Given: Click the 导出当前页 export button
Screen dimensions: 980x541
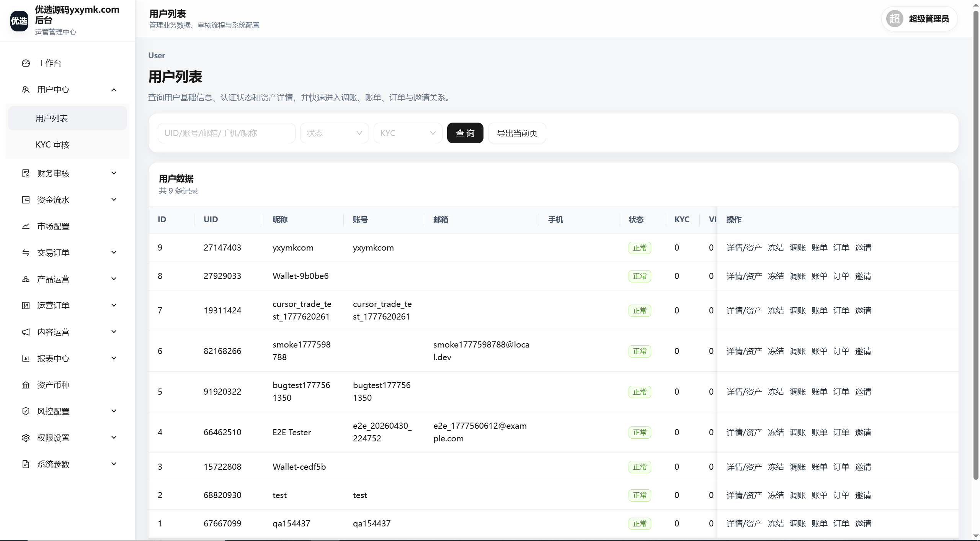Looking at the screenshot, I should pos(517,133).
